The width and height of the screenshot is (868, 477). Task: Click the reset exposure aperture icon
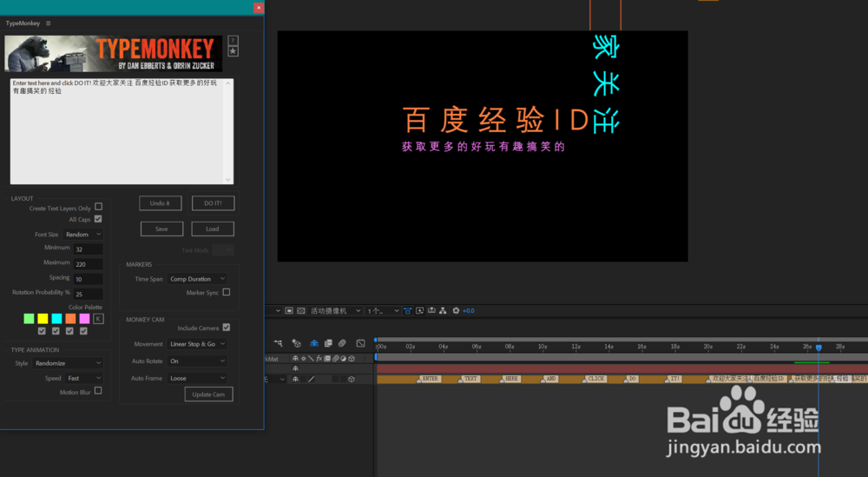(456, 311)
